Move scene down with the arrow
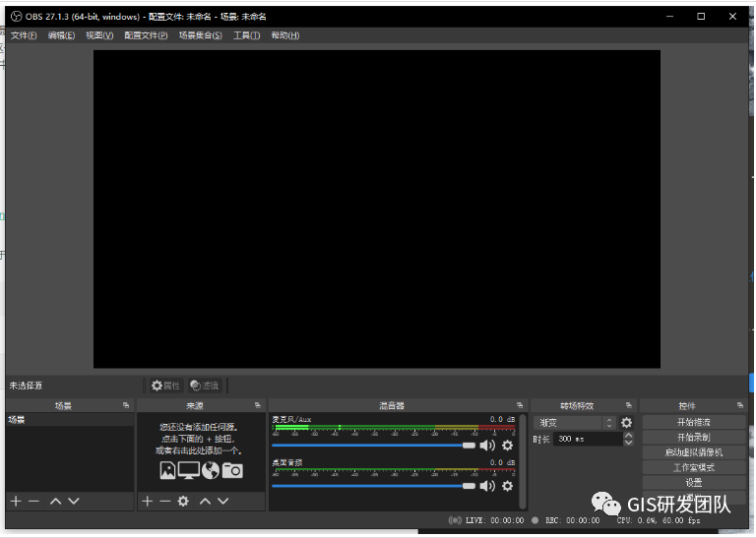 [x=74, y=502]
